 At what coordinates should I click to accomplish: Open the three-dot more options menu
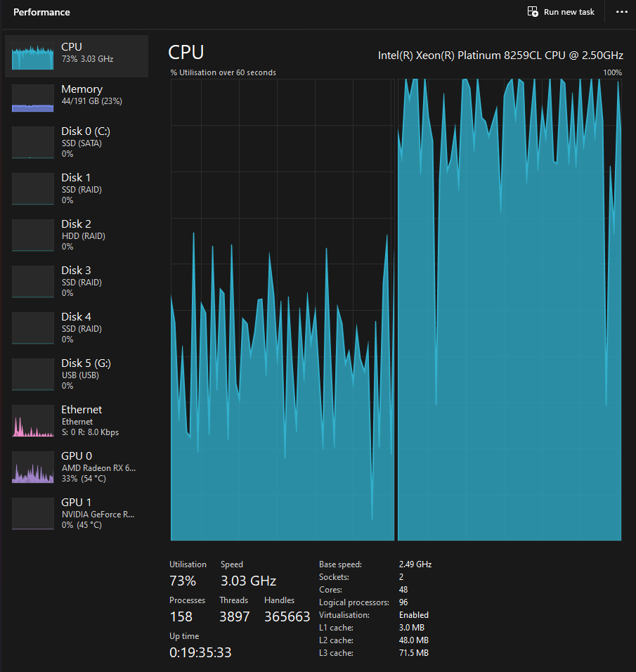(x=621, y=12)
